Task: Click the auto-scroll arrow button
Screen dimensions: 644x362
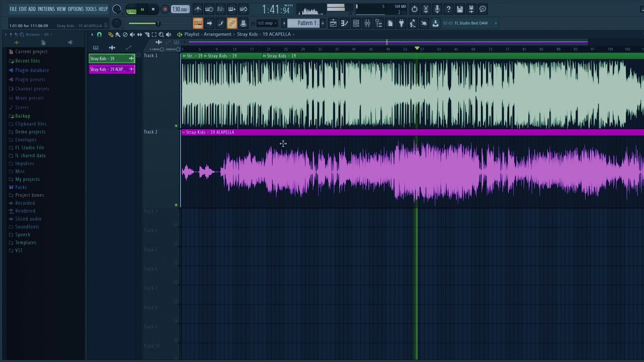Action: pos(209,23)
